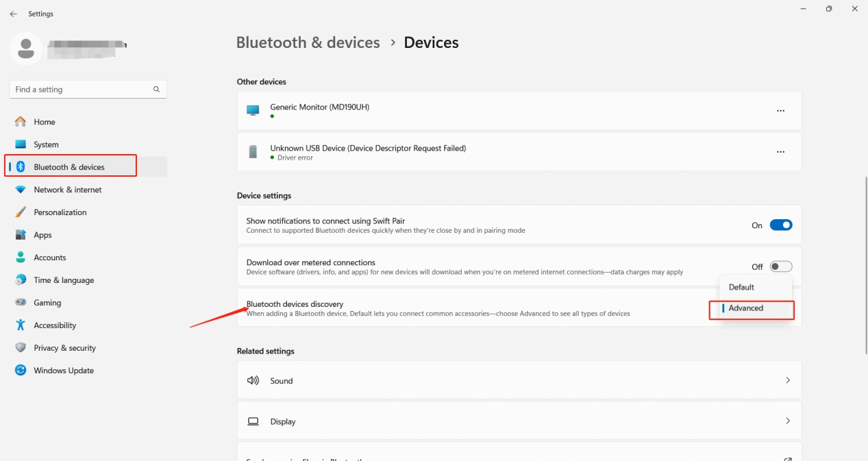Go to Network & internet settings

click(67, 190)
